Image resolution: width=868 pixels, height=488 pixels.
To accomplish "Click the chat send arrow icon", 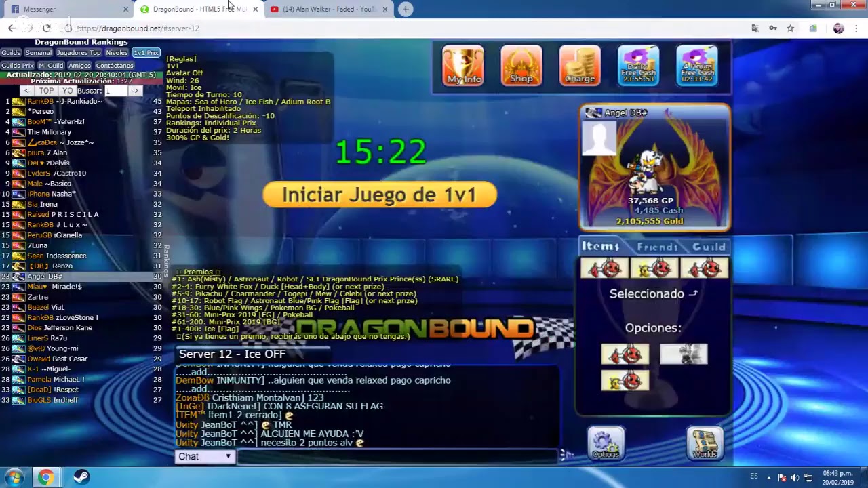I will 566,455.
